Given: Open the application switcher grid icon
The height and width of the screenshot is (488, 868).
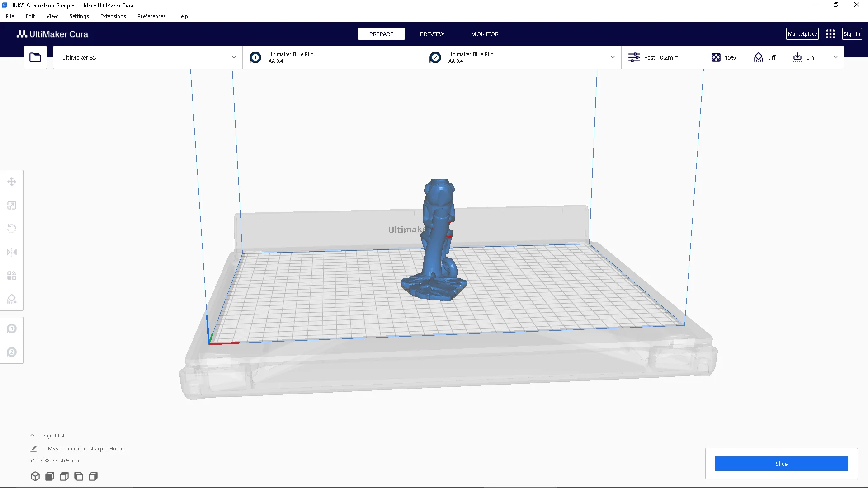Looking at the screenshot, I should pos(830,34).
